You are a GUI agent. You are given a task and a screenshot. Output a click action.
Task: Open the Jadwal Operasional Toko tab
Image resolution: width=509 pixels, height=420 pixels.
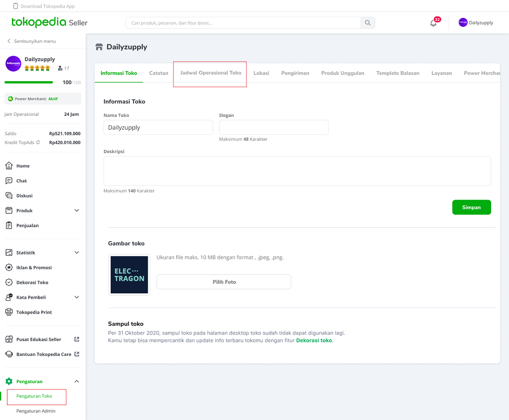211,73
